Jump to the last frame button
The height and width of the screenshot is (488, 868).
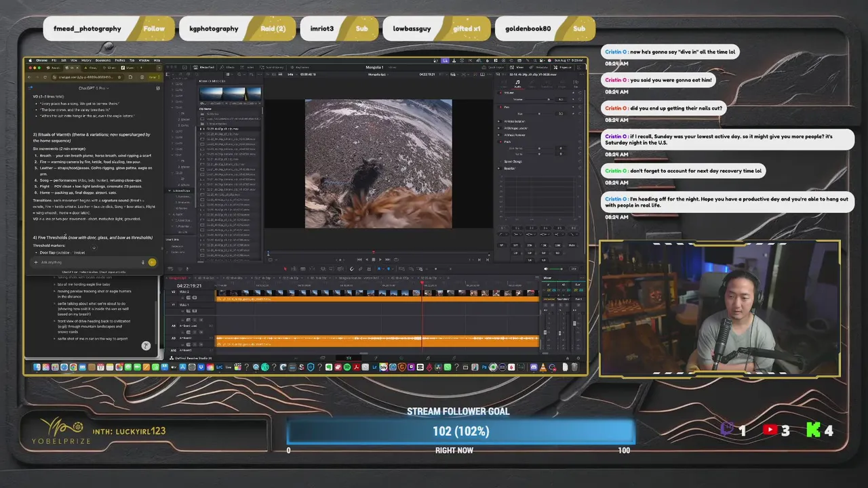388,260
